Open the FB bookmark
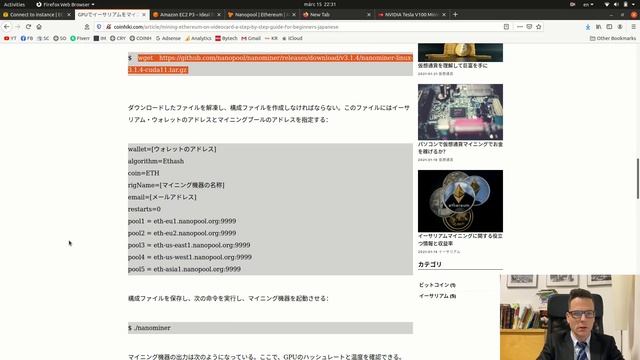This screenshot has height=360, width=640. click(27, 38)
